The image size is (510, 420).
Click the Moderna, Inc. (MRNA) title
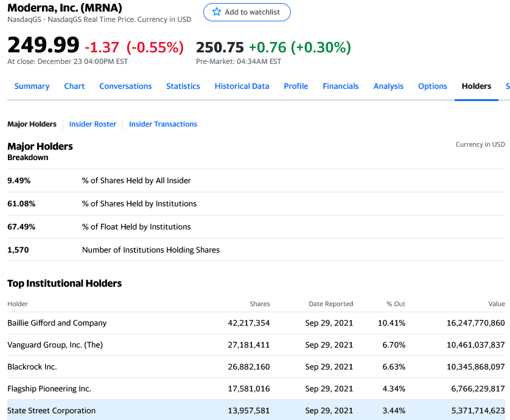(x=65, y=7)
